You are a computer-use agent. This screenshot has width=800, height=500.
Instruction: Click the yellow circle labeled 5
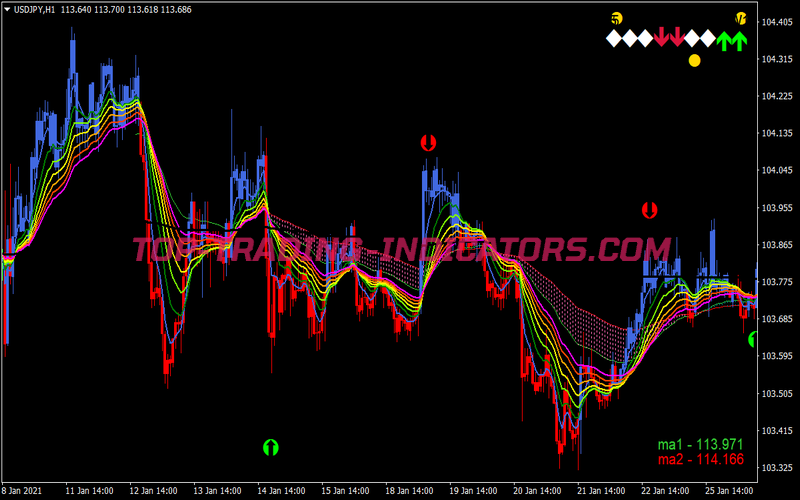tap(616, 19)
